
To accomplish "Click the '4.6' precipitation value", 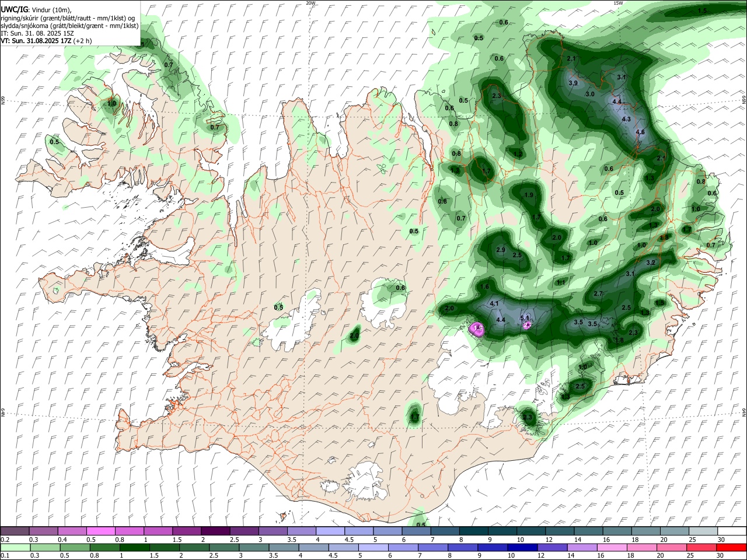I will click(640, 132).
